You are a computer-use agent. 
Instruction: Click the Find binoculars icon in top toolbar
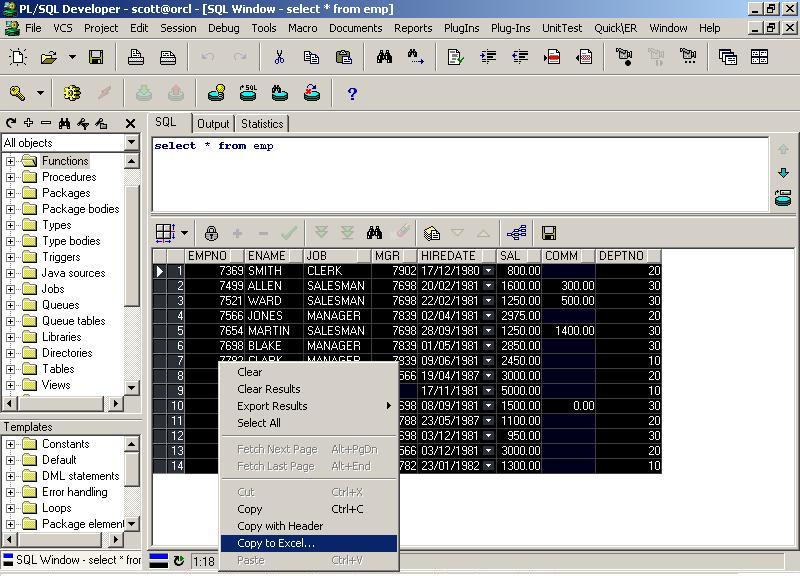click(384, 58)
